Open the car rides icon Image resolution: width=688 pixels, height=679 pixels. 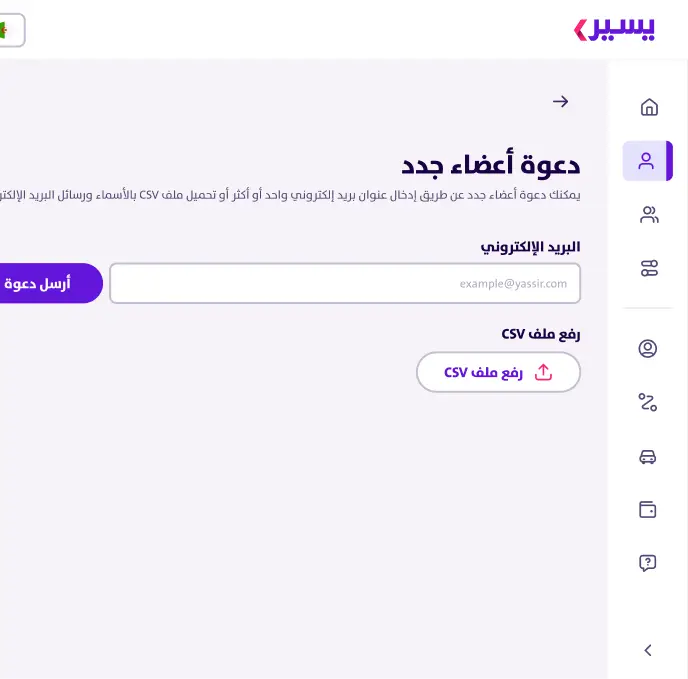647,456
